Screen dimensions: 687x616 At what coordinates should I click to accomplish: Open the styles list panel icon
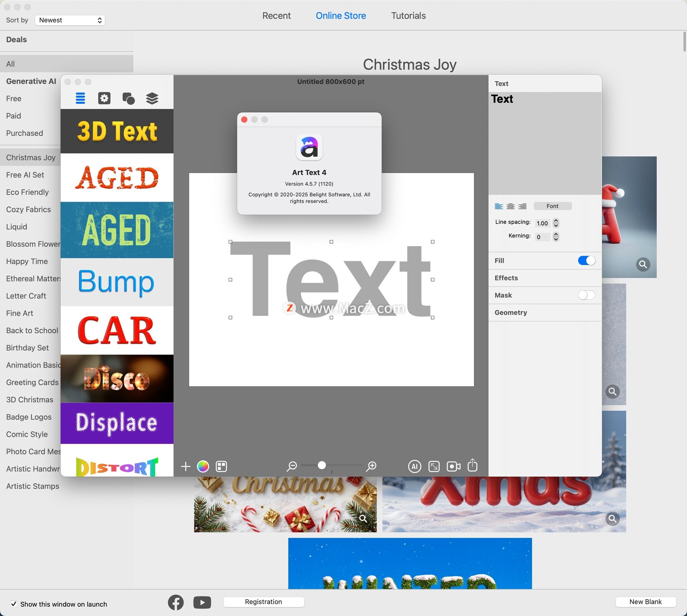click(81, 98)
